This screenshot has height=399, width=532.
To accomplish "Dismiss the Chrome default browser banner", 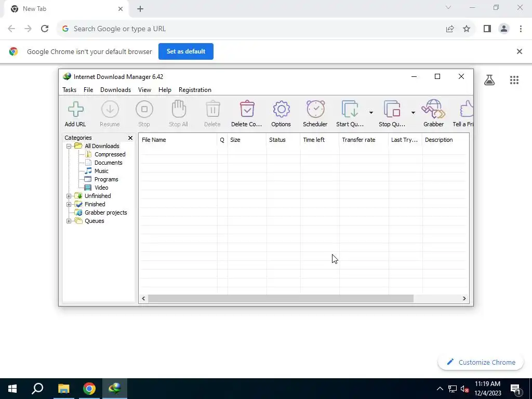I will [x=519, y=51].
